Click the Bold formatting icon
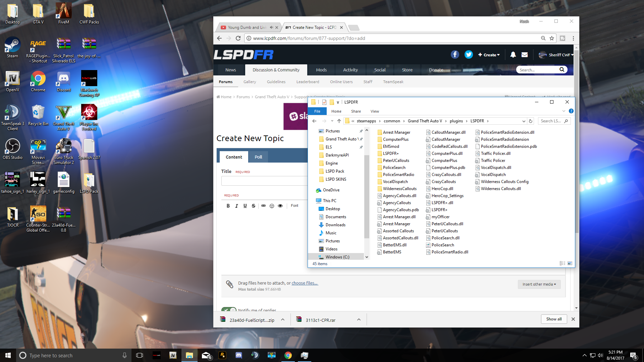 228,206
